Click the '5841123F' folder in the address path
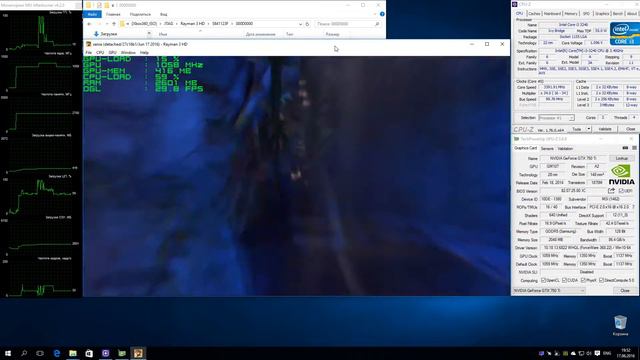Image resolution: width=640 pixels, height=360 pixels. coord(220,24)
